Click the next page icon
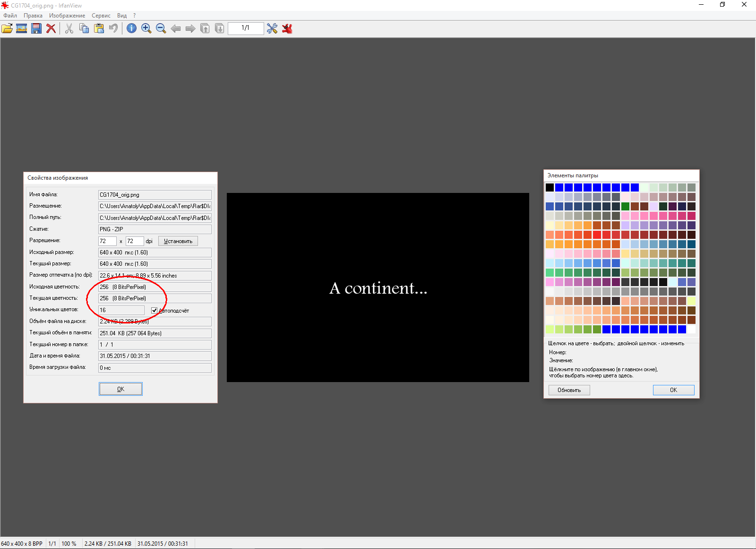Viewport: 756px width, 549px height. [x=220, y=28]
